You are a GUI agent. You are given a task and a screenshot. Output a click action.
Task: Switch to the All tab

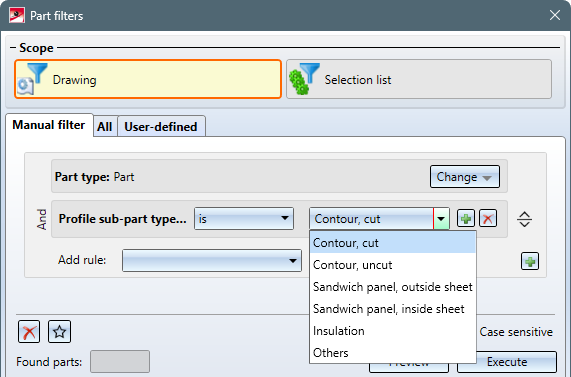tap(105, 126)
